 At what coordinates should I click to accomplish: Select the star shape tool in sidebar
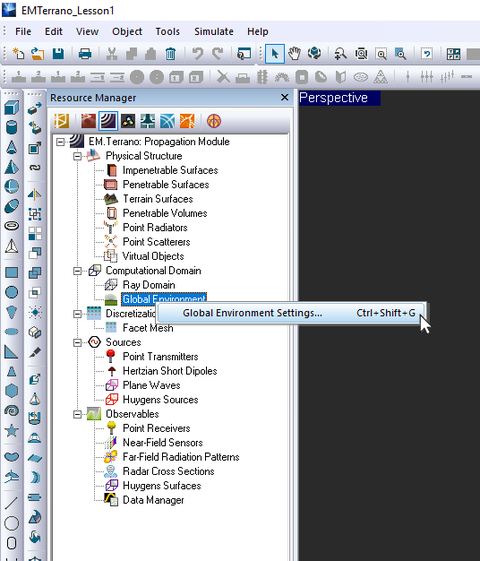(x=11, y=431)
